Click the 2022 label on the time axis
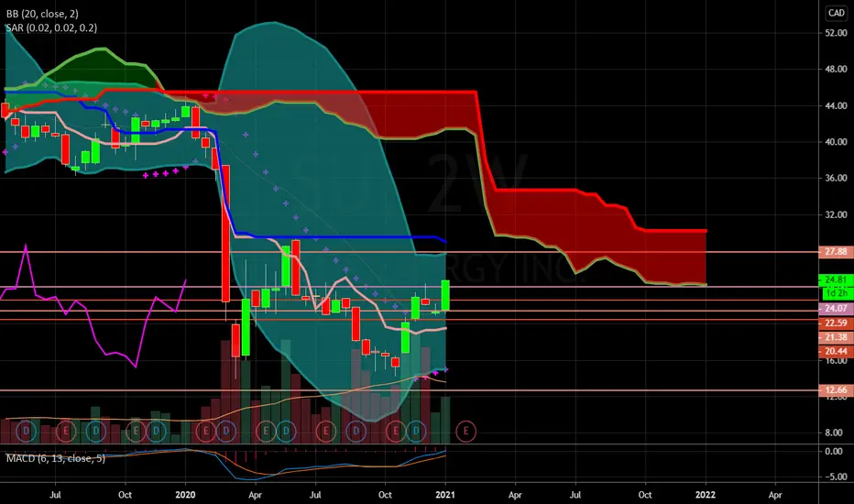This screenshot has height=504, width=854. pos(706,495)
